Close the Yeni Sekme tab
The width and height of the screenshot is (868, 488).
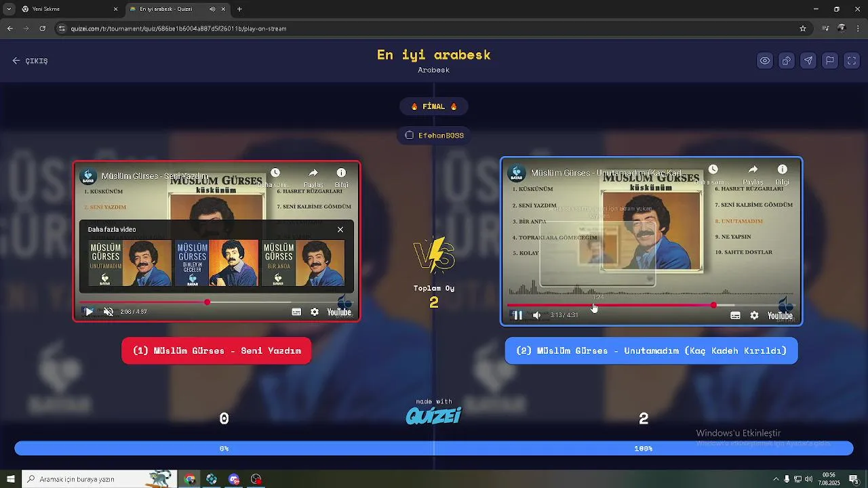115,9
